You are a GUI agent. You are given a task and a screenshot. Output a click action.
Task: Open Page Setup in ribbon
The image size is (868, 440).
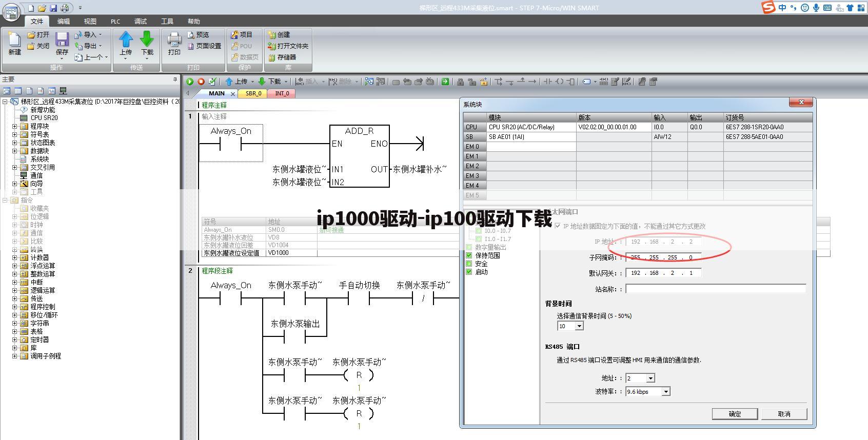point(204,46)
